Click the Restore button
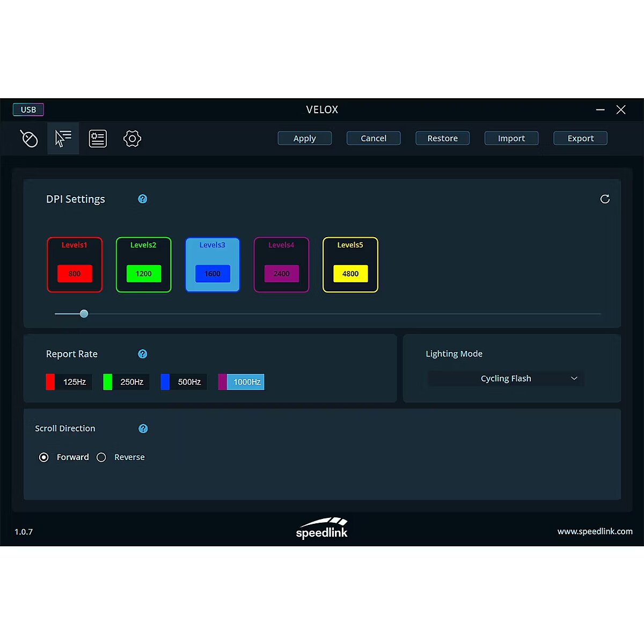The image size is (644, 644). [x=442, y=138]
